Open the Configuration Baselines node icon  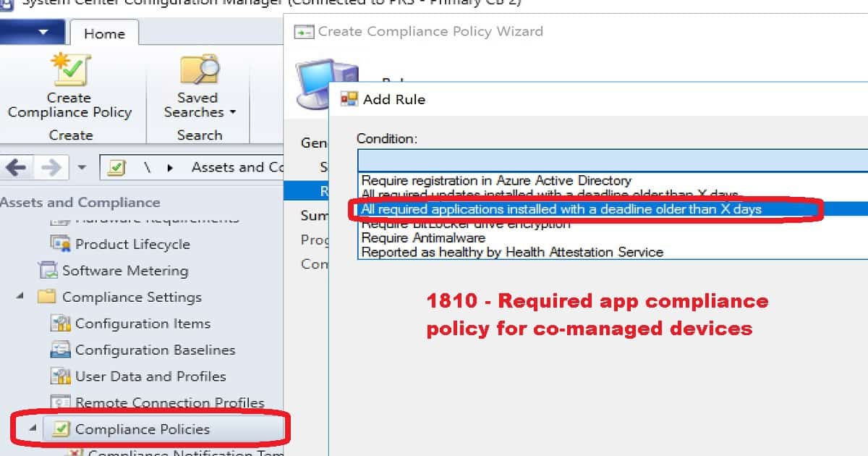[x=61, y=350]
